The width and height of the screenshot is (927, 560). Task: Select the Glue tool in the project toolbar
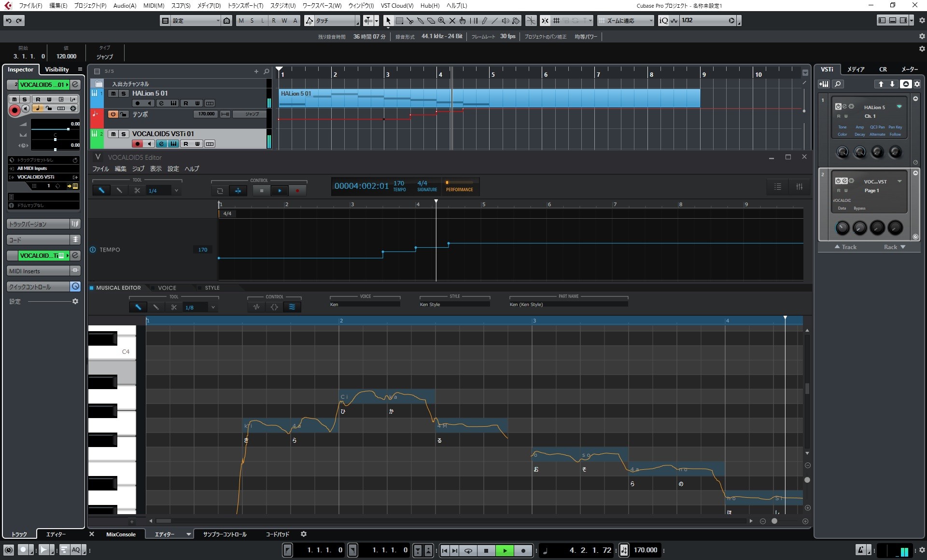(x=421, y=21)
